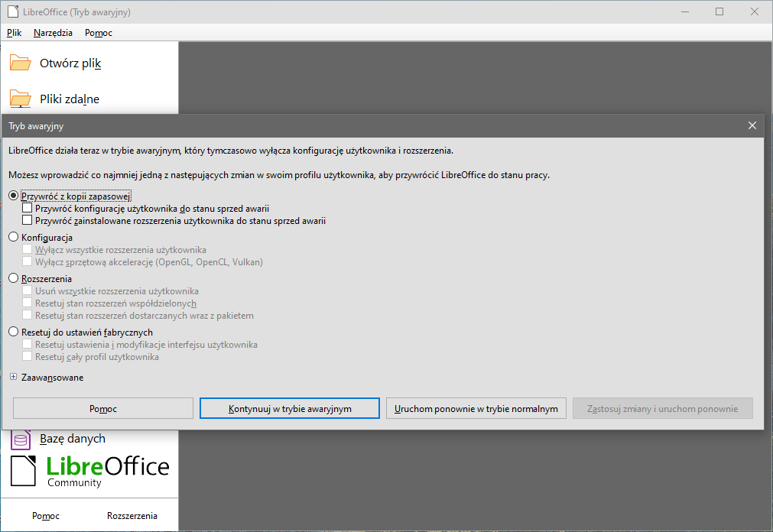This screenshot has width=773, height=532.
Task: Click Kontynuuj w trybie awaryjnym
Action: pyautogui.click(x=290, y=408)
